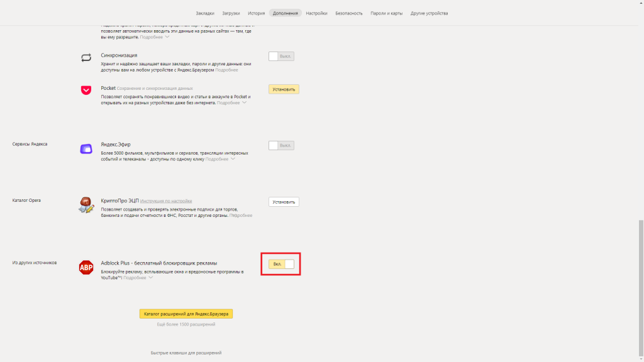Turn off the Adblock Plus toggle
The height and width of the screenshot is (362, 644).
(x=281, y=264)
